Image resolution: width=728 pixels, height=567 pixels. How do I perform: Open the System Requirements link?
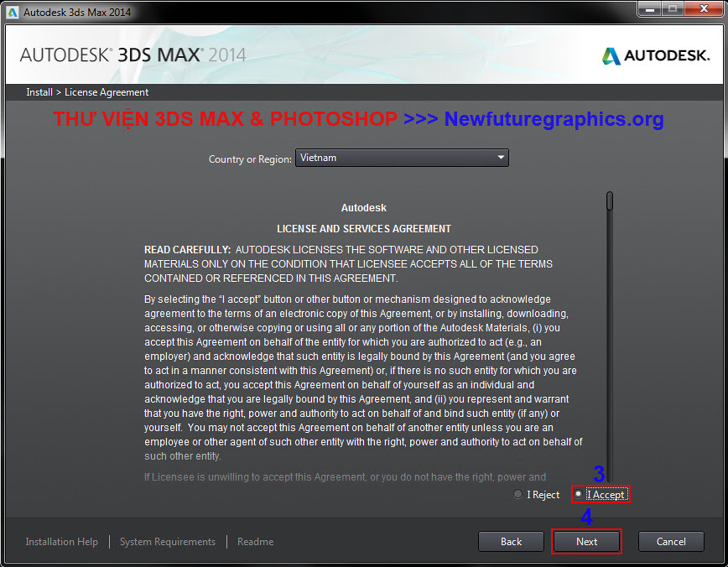click(168, 542)
